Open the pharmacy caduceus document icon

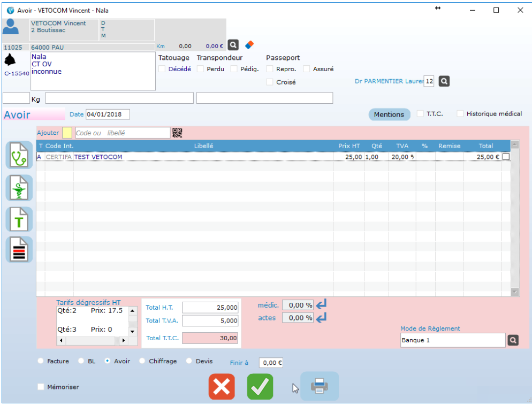[x=19, y=188]
